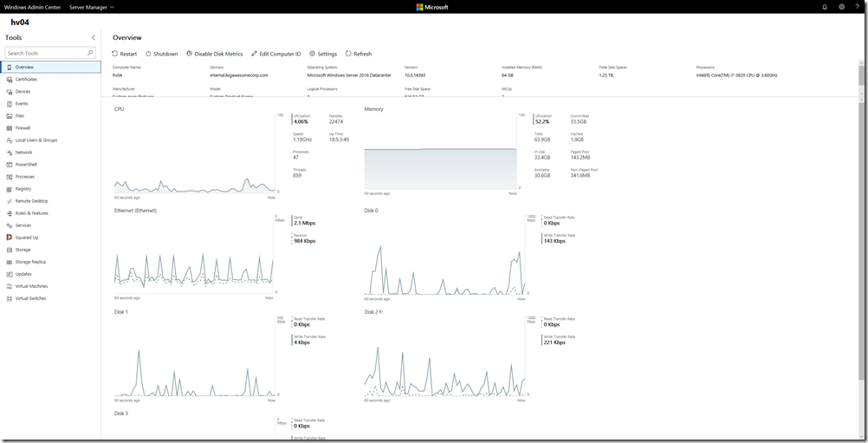Open the Updates tool icon
Image resolution: width=868 pixels, height=443 pixels.
click(10, 274)
